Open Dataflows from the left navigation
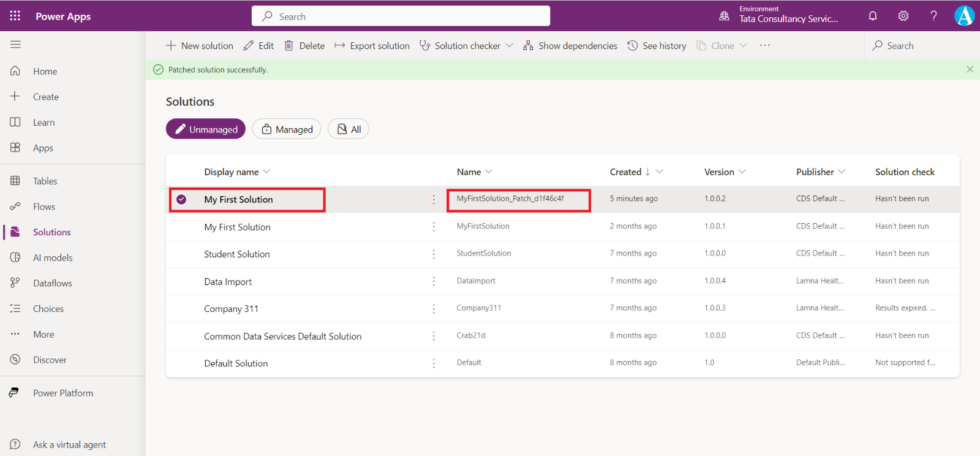The height and width of the screenshot is (456, 980). (x=52, y=284)
